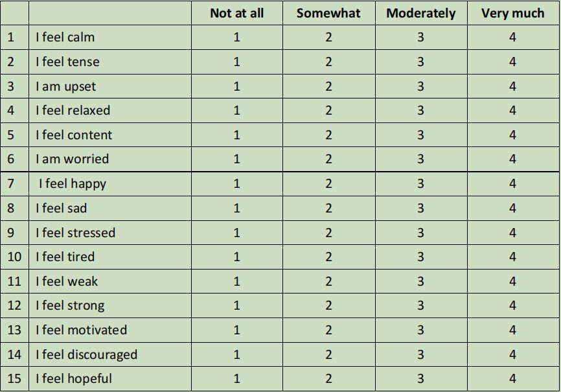Pick rating 2 for 'I feel sad'
The image size is (561, 392).
pyautogui.click(x=328, y=209)
